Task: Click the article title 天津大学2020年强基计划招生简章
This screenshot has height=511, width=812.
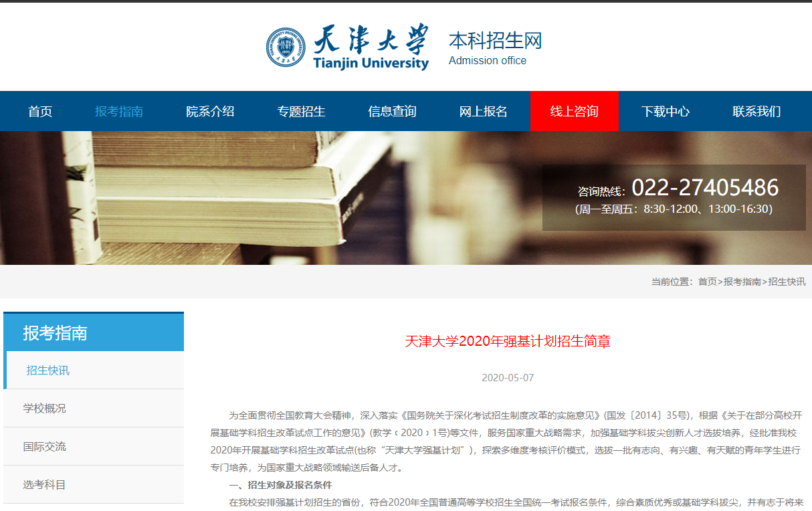Action: tap(508, 341)
